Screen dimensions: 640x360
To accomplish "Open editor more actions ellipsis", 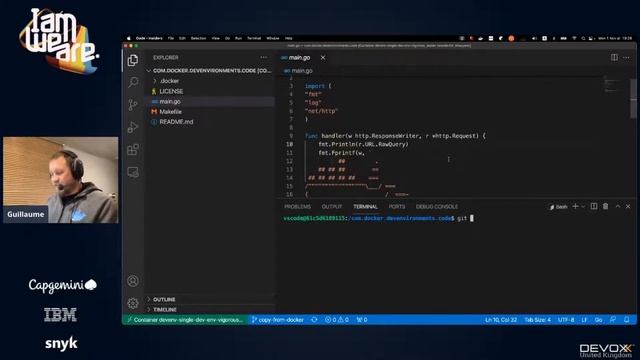I will point(626,58).
